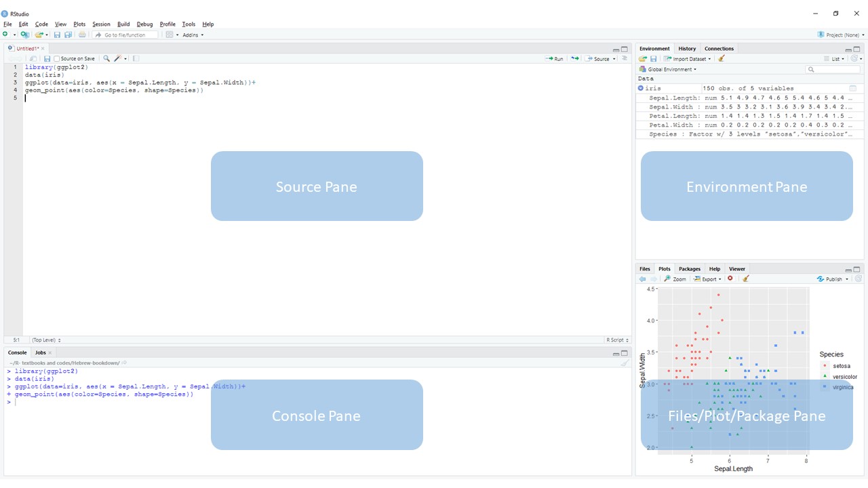Click the Code Tools magic wand icon
Screen dimensions: 868x488
coord(118,59)
